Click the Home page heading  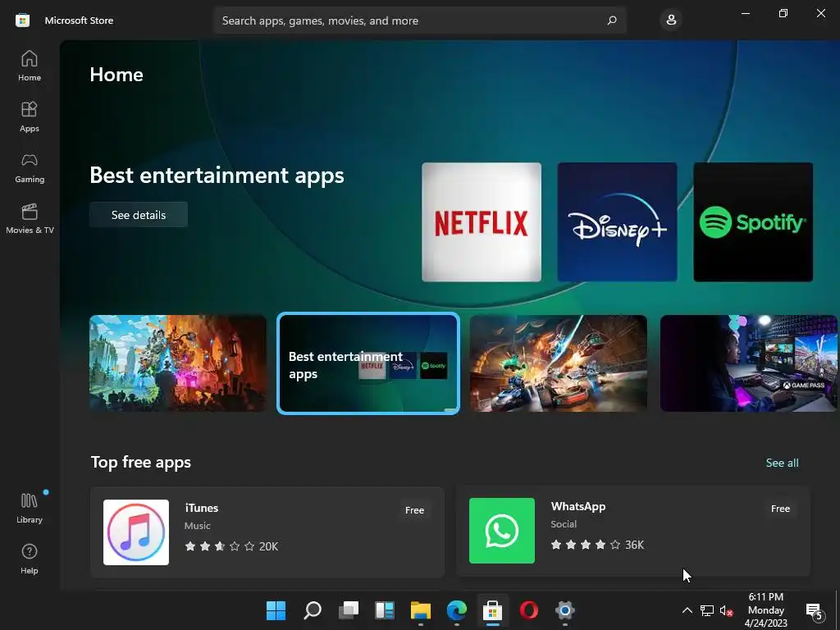pos(116,75)
